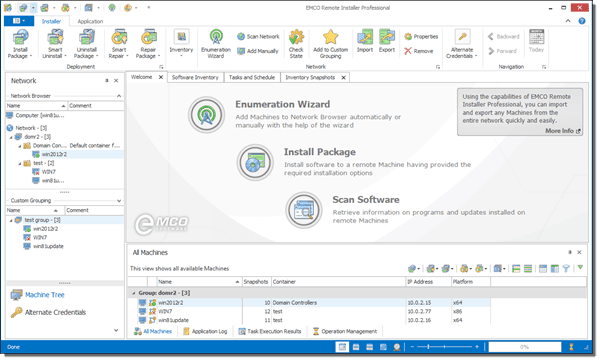
Task: Run Check State in the ribbon
Action: coord(296,44)
